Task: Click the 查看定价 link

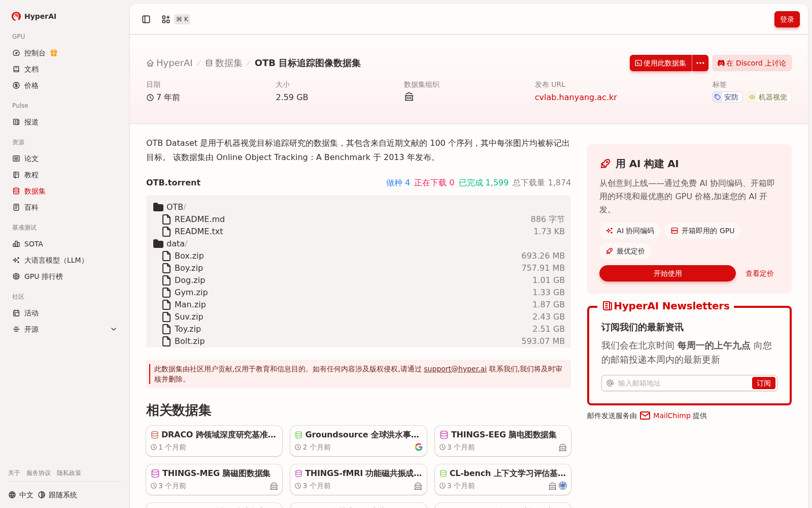Action: [x=760, y=273]
